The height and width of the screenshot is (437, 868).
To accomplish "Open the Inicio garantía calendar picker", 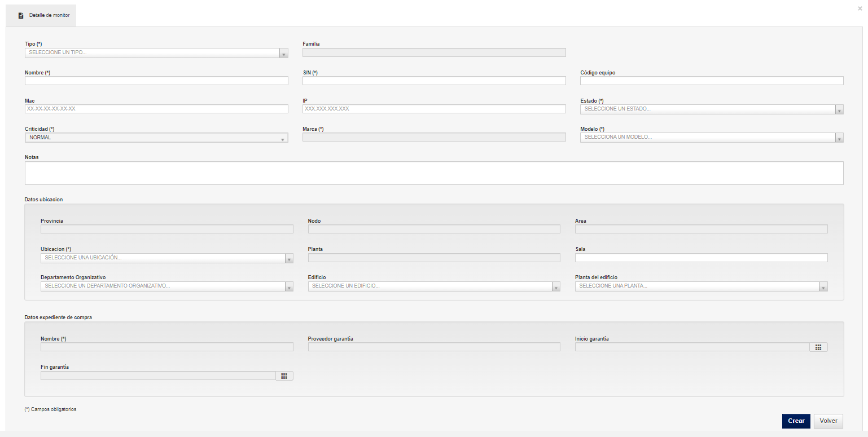I will tap(818, 347).
